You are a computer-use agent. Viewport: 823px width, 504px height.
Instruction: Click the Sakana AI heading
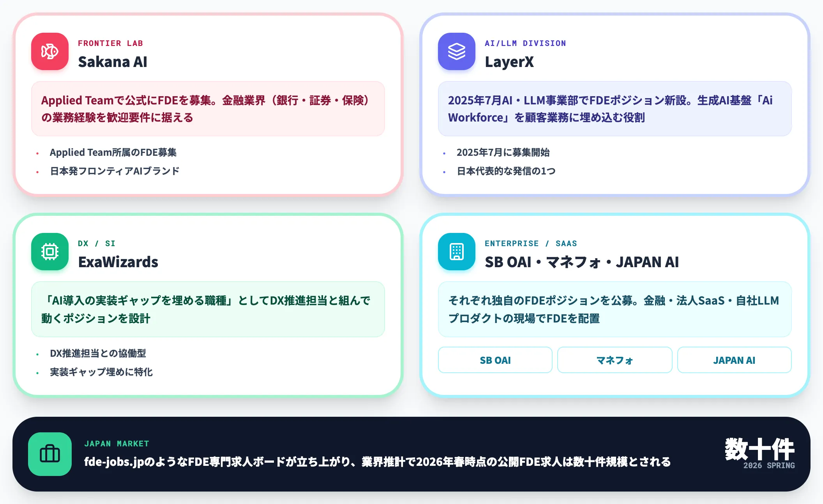point(113,62)
